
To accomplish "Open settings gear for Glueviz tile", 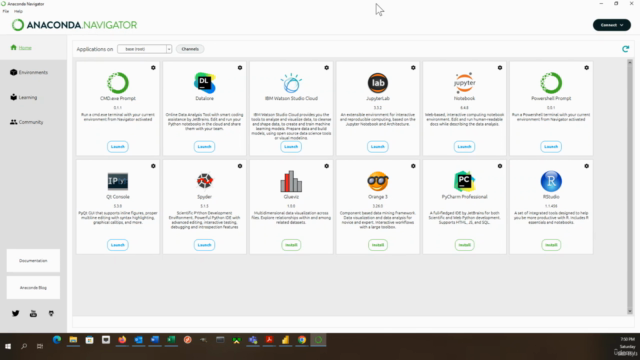I will click(x=327, y=166).
